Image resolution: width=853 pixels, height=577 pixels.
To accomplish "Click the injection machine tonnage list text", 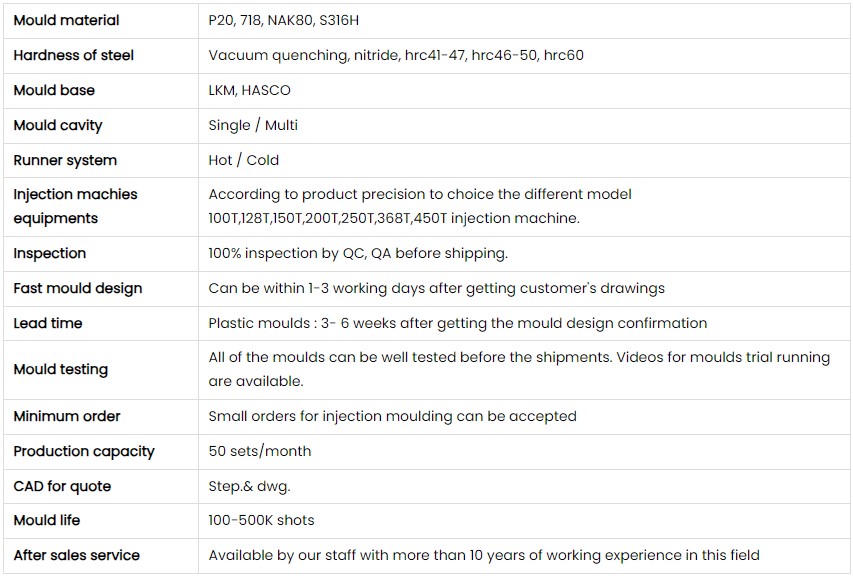I will (394, 218).
